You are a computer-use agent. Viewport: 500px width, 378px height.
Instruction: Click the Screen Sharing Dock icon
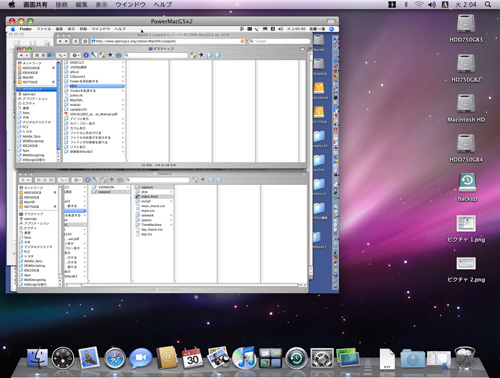[348, 358]
